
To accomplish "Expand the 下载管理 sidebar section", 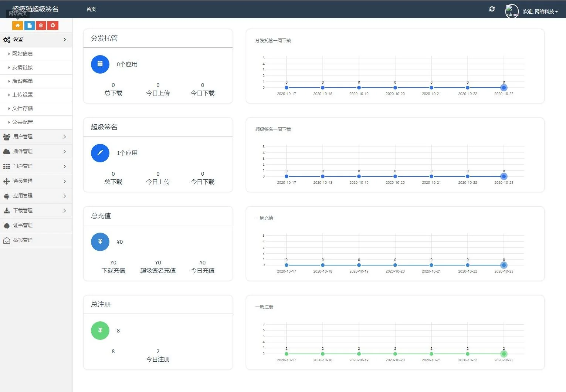I will point(36,211).
